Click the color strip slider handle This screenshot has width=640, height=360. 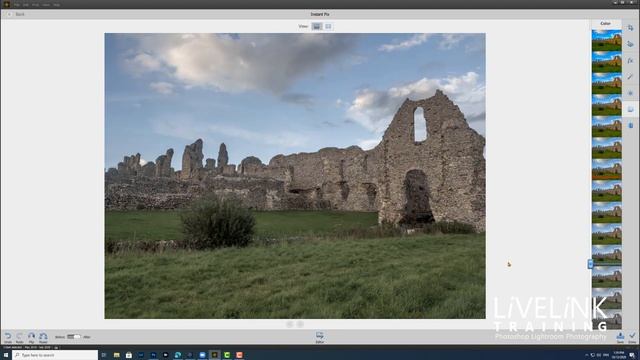(590, 264)
